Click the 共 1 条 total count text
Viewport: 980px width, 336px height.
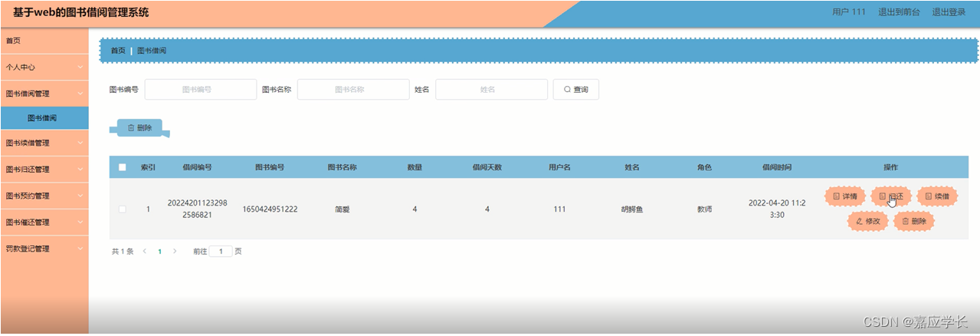(x=123, y=251)
